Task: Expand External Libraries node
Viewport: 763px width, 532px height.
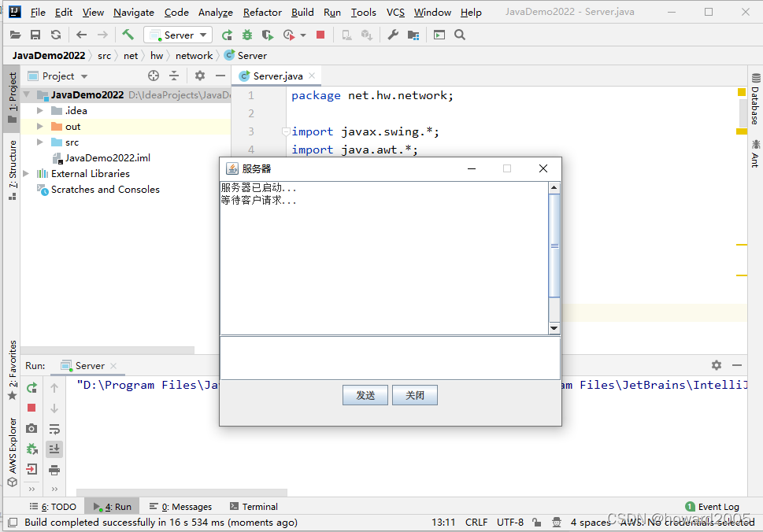Action: coord(26,173)
